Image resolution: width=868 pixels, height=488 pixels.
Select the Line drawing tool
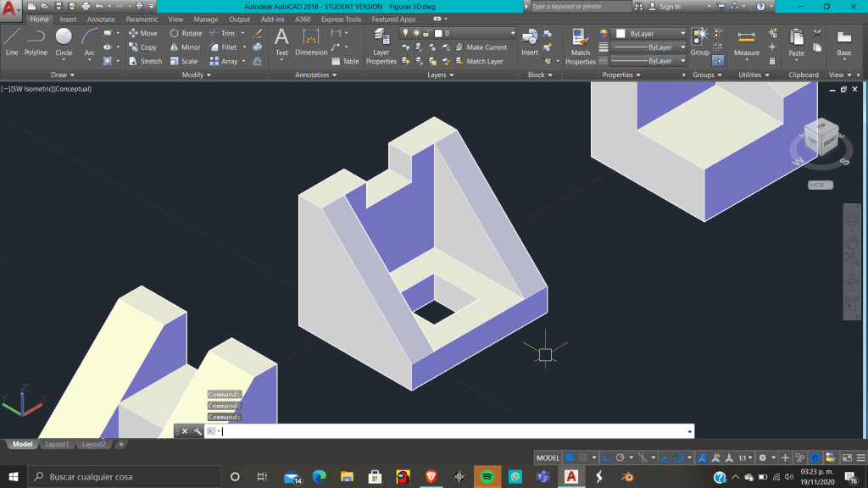[12, 40]
